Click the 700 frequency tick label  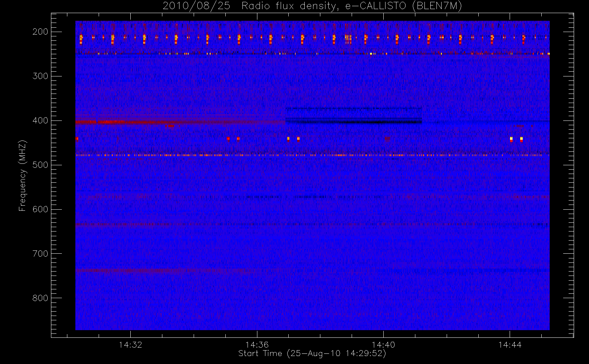click(40, 254)
